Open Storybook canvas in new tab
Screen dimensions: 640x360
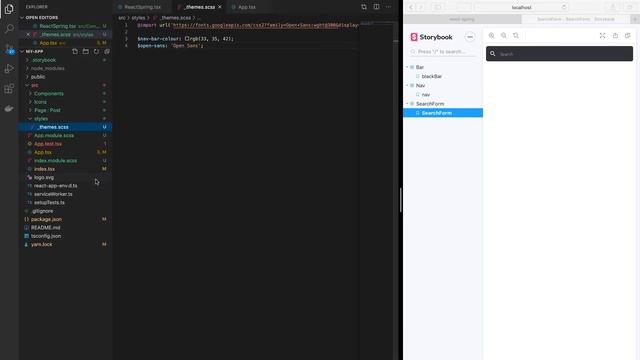click(615, 36)
